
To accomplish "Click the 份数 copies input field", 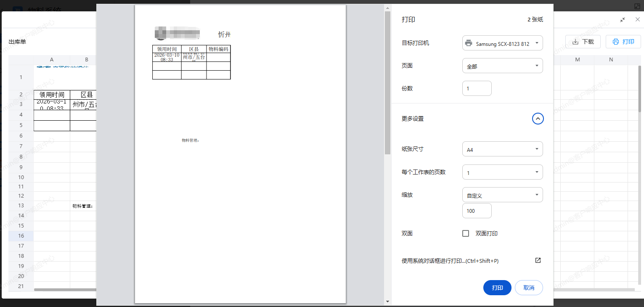I will click(x=477, y=89).
